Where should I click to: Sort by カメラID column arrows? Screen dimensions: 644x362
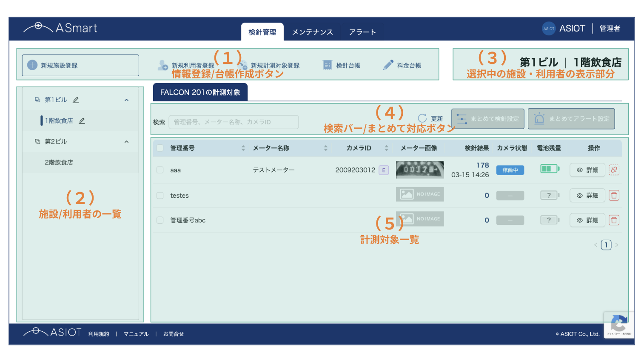tap(386, 148)
